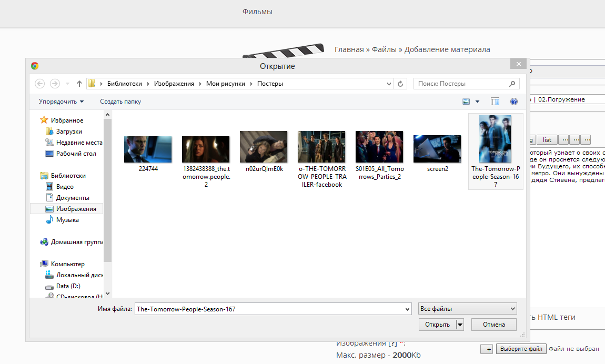Open Локальный диск in sidebar

(79, 275)
